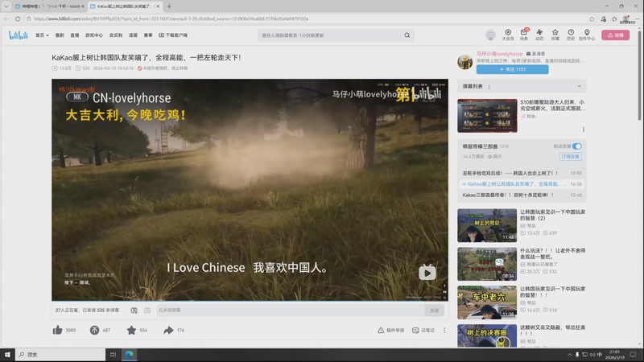Open 记笔记 note-taking button
Viewport: 644px width, 362px height.
(x=423, y=330)
